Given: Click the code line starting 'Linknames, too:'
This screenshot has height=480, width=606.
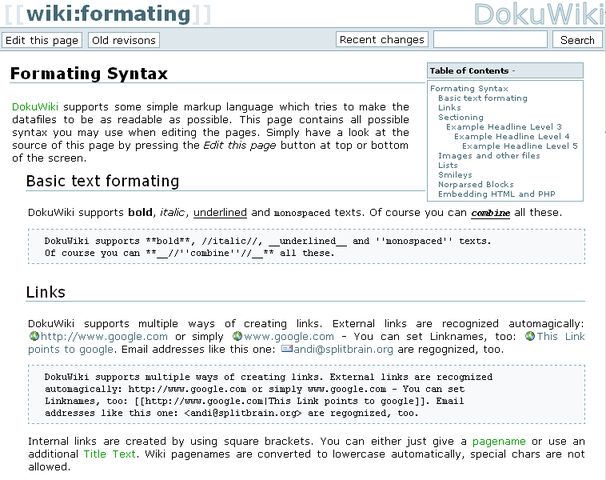Looking at the screenshot, I should pos(254,401).
